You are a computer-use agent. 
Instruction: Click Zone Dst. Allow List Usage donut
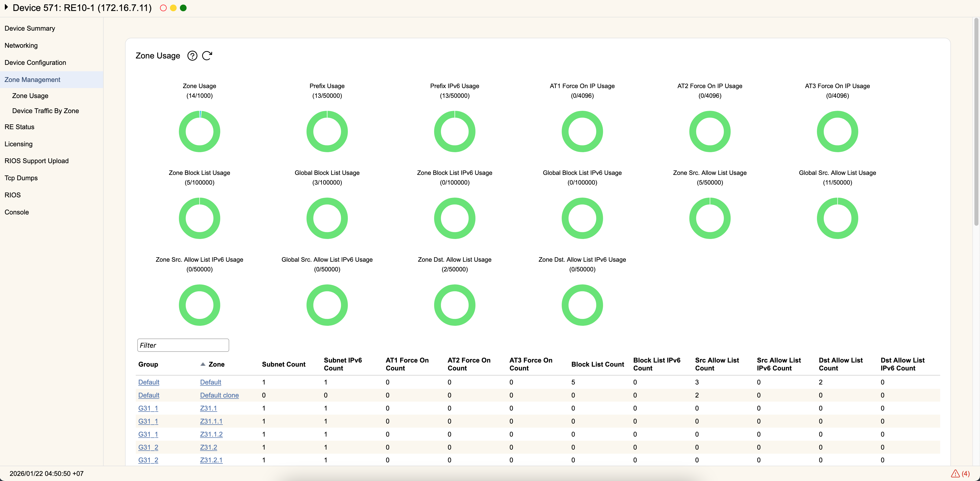click(x=455, y=305)
